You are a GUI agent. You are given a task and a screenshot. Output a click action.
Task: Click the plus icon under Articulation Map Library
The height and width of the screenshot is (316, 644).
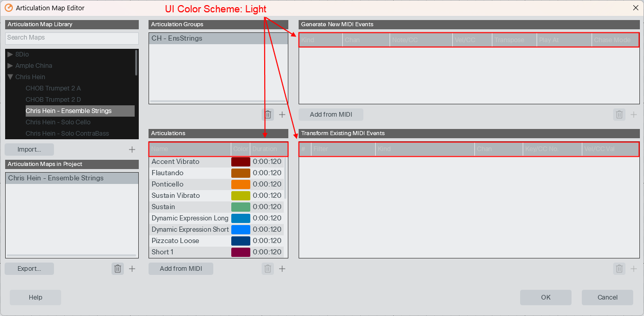pyautogui.click(x=132, y=150)
